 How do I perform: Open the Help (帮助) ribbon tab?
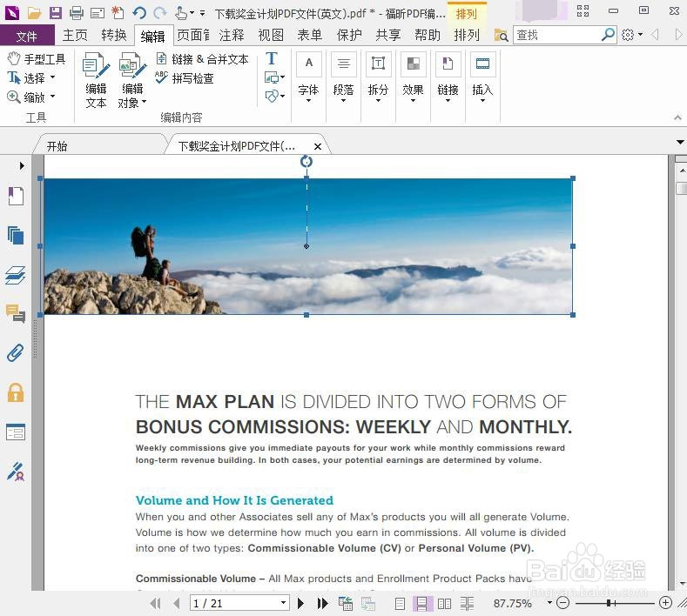tap(428, 35)
